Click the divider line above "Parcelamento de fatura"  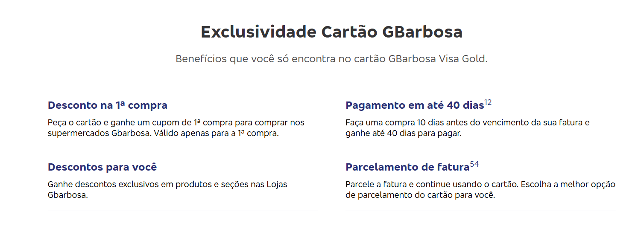480,149
